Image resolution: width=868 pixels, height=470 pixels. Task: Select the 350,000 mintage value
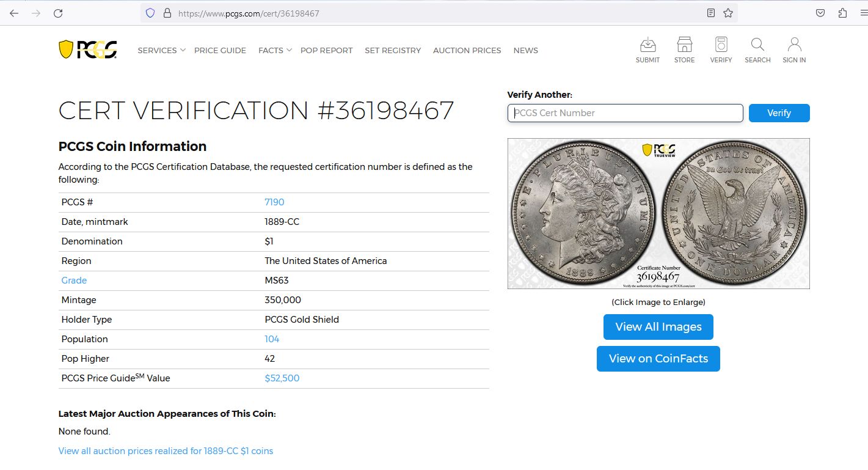coord(283,300)
